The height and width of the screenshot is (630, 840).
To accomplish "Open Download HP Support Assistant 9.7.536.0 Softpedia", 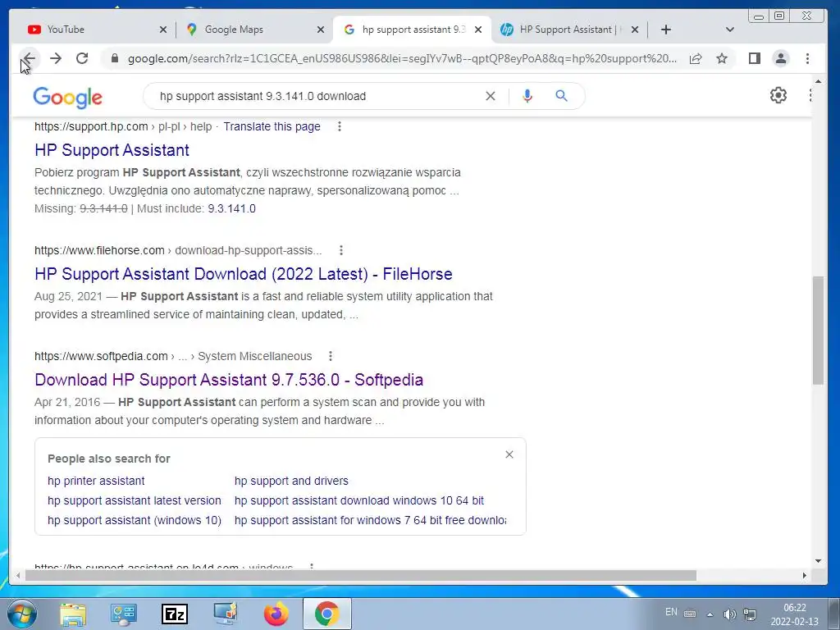I will click(x=229, y=380).
